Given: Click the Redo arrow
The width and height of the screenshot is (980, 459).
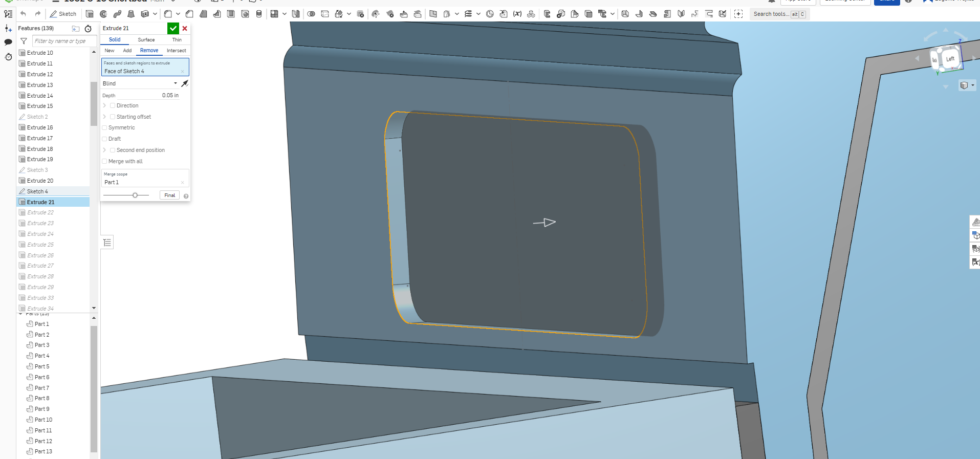Looking at the screenshot, I should point(37,14).
